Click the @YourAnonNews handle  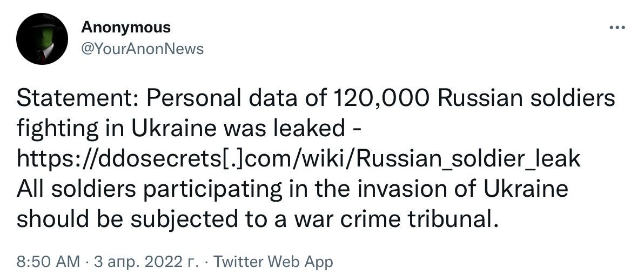tap(142, 49)
